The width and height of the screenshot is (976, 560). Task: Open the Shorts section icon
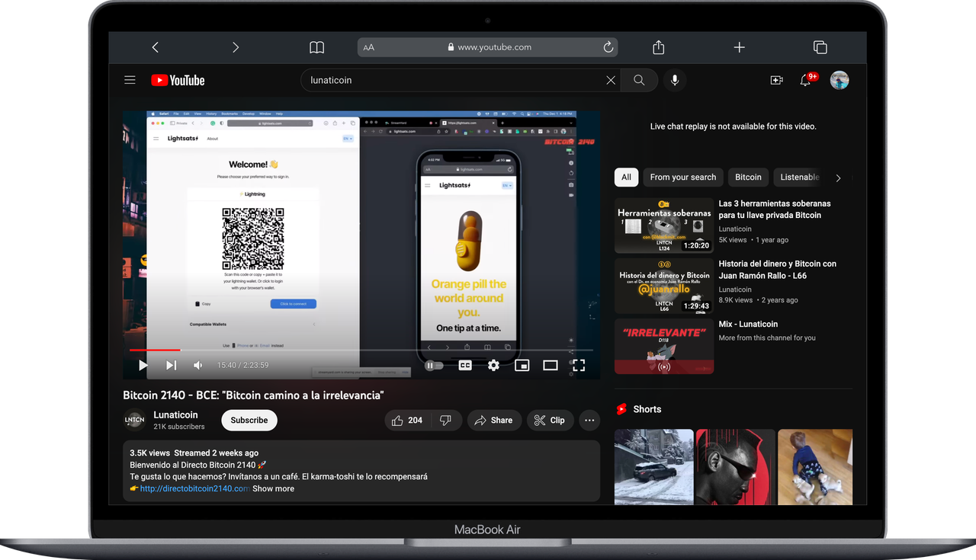[621, 409]
